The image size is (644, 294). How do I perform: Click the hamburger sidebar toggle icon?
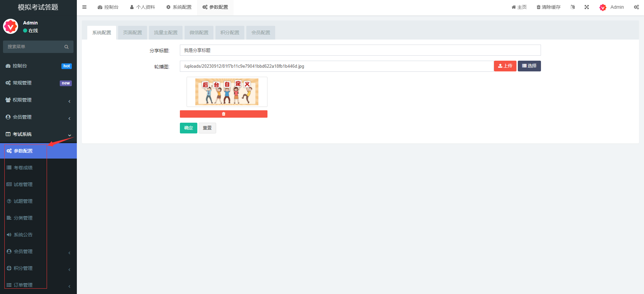click(x=84, y=7)
